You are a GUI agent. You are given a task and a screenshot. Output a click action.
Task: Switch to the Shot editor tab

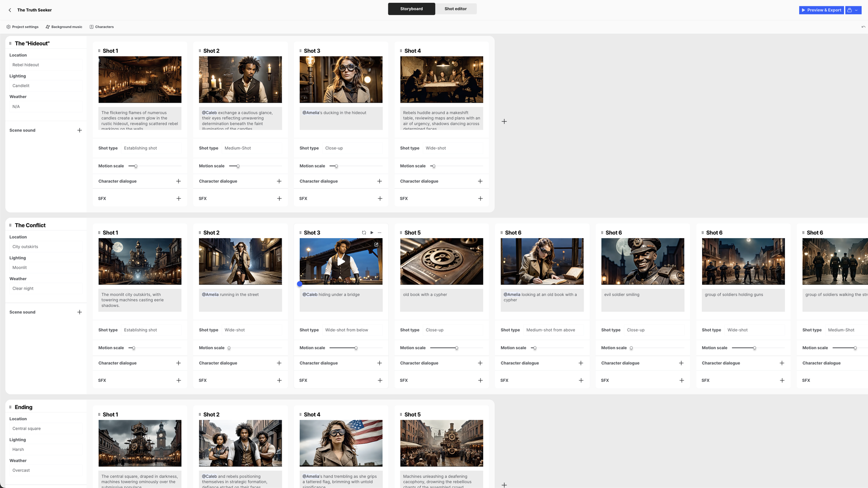tap(455, 9)
